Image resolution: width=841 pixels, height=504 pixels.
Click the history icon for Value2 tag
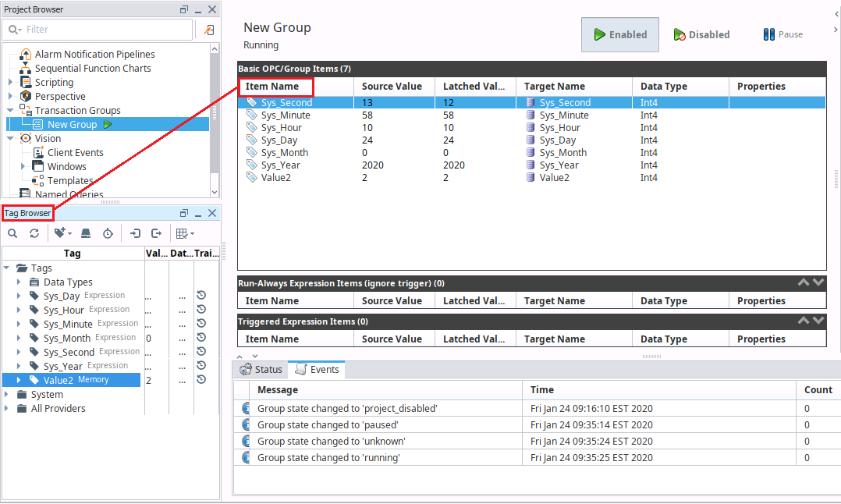[201, 379]
